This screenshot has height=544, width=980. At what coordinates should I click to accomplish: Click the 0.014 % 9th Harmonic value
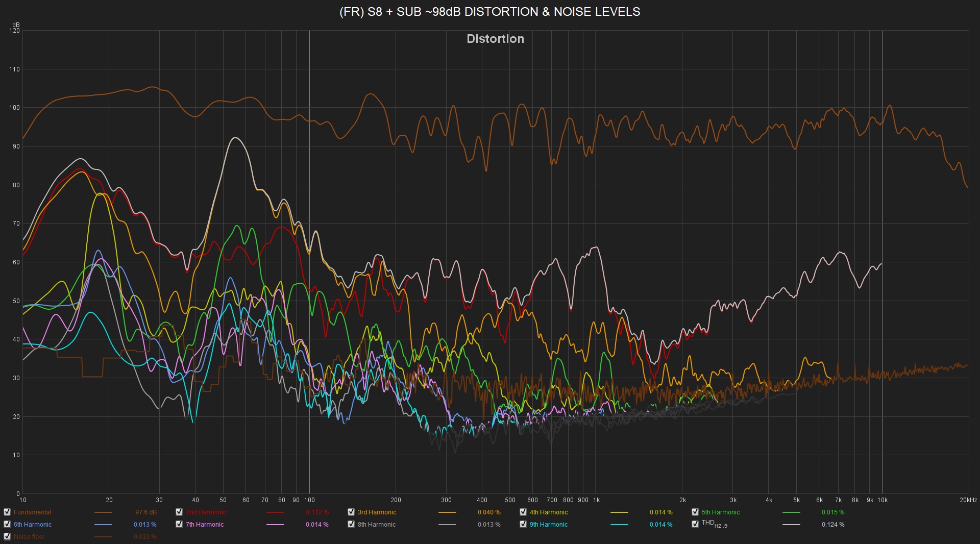pyautogui.click(x=661, y=525)
